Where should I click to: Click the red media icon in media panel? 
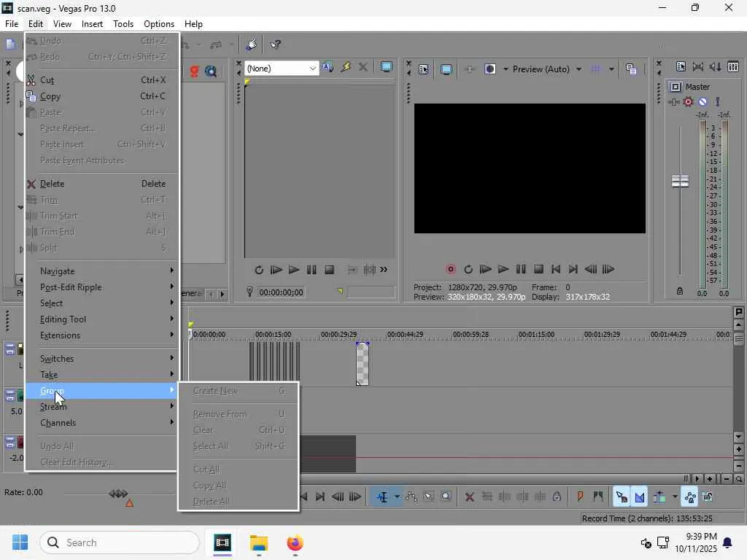(194, 71)
